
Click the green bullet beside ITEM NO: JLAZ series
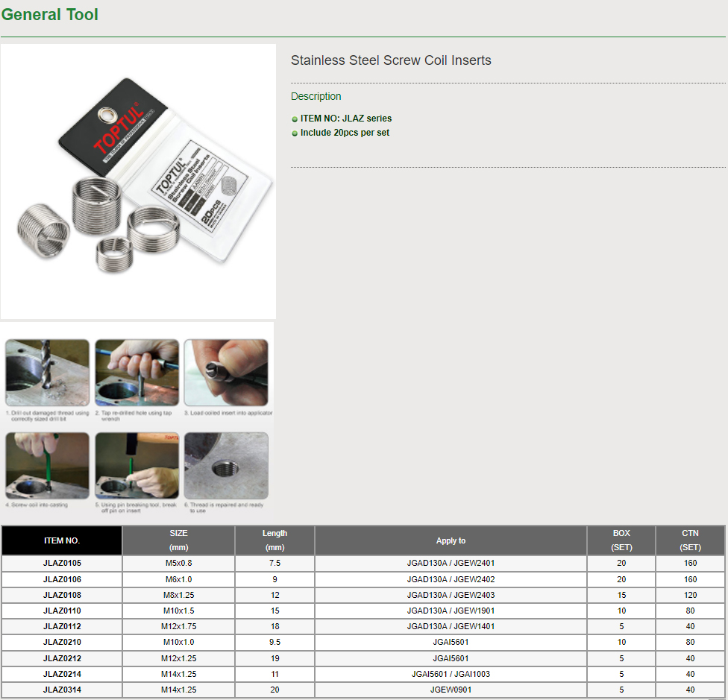[x=295, y=119]
